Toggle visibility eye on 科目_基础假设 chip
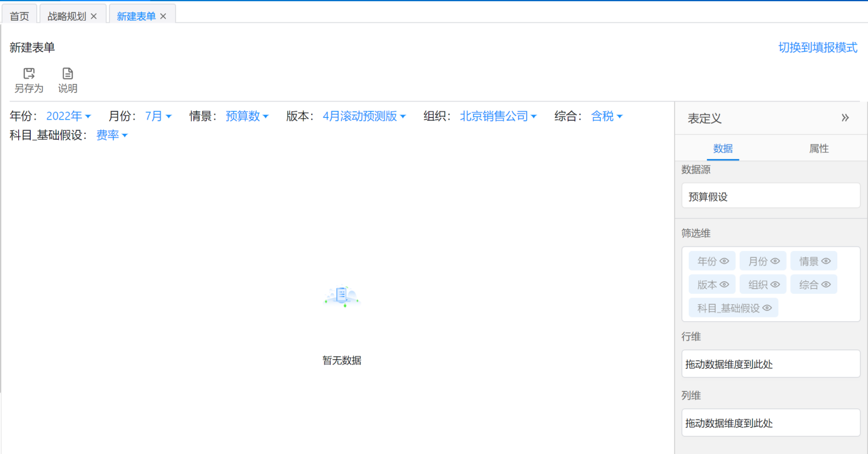This screenshot has width=868, height=454. click(x=767, y=308)
